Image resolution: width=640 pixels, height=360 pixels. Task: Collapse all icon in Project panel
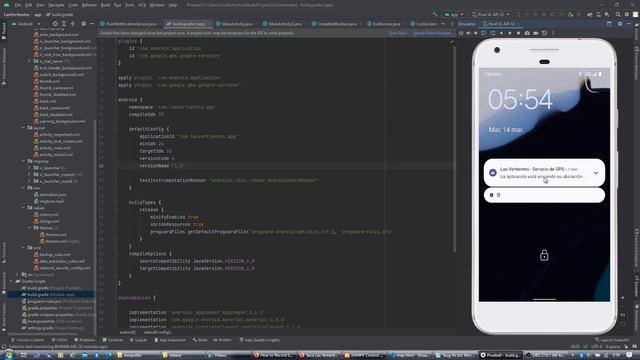coord(73,24)
